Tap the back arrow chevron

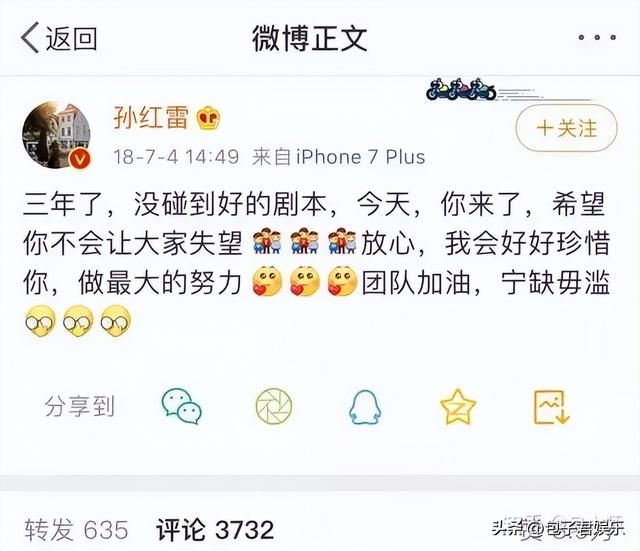pyautogui.click(x=30, y=38)
